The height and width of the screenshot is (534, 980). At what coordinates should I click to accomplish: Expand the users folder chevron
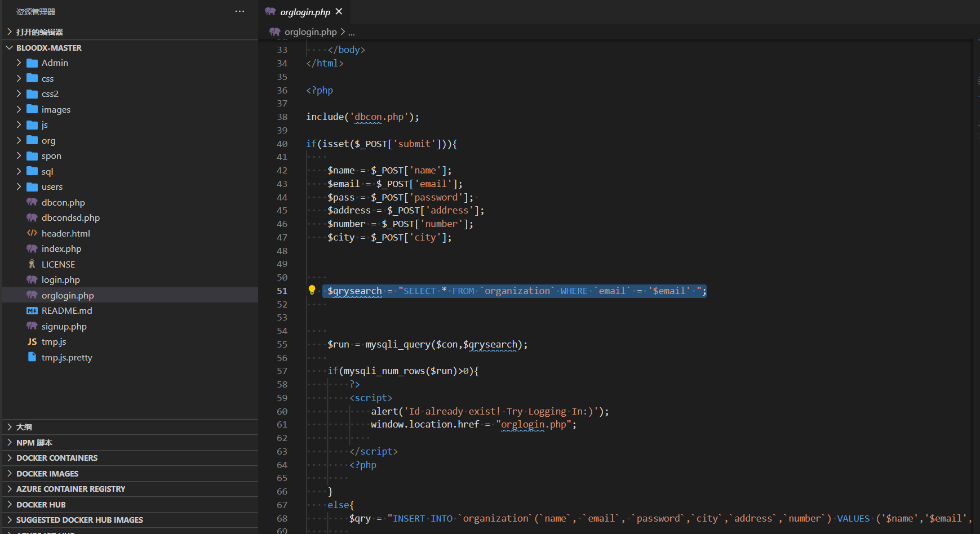click(x=19, y=186)
